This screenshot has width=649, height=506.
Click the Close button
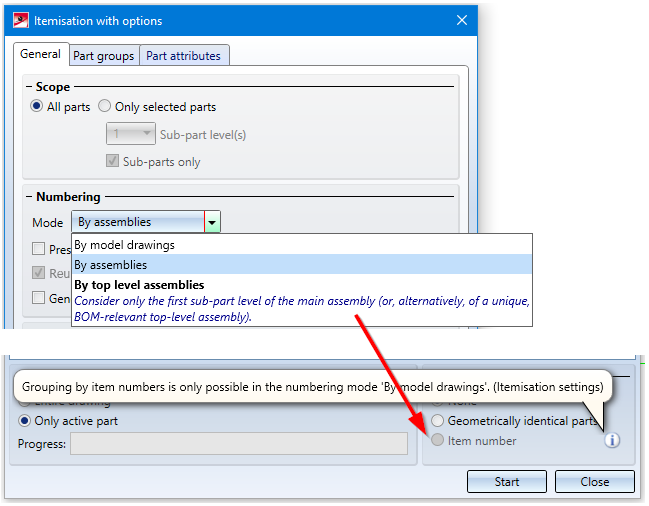point(594,482)
